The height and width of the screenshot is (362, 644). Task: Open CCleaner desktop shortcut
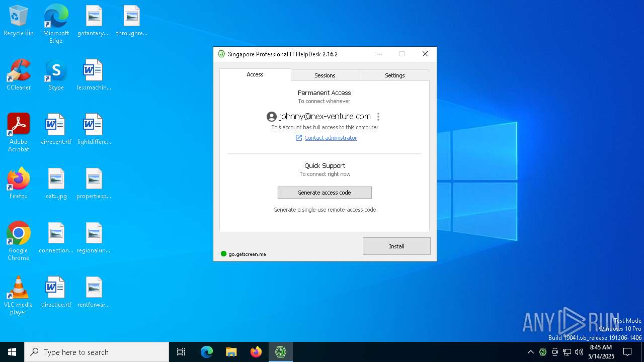19,75
